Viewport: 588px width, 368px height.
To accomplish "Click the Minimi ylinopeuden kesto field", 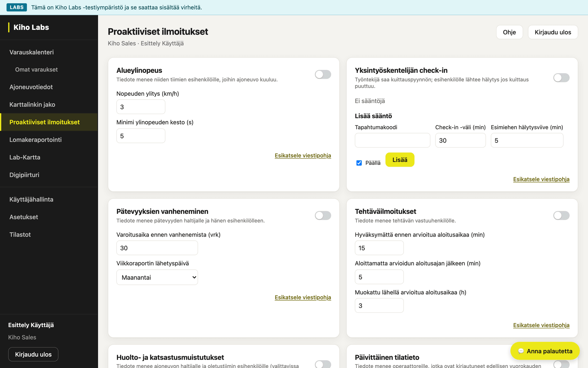I will pos(141,136).
